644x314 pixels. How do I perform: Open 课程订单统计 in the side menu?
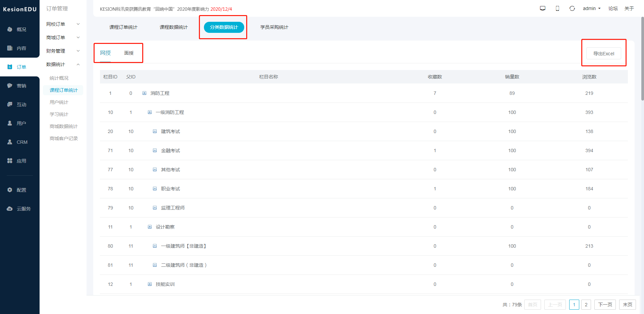tap(63, 90)
